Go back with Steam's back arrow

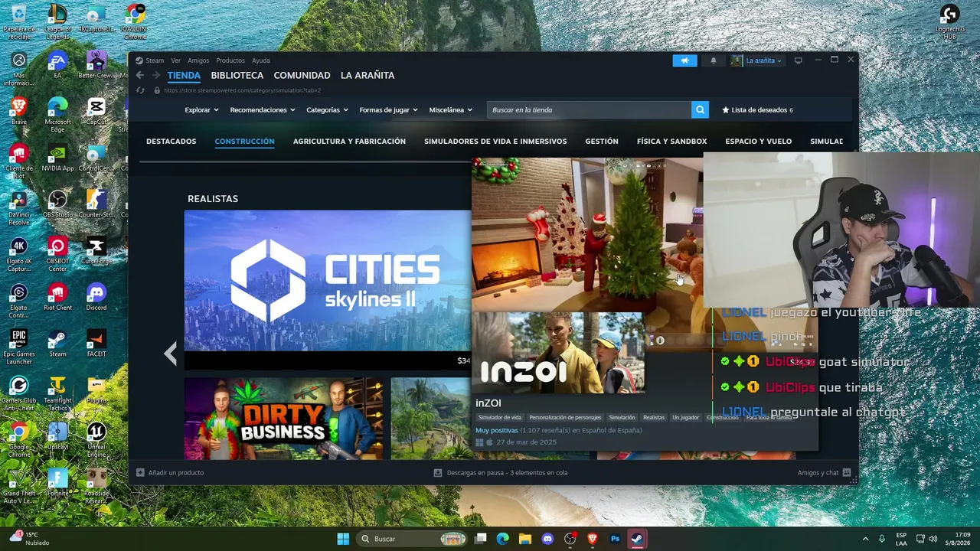pyautogui.click(x=139, y=75)
